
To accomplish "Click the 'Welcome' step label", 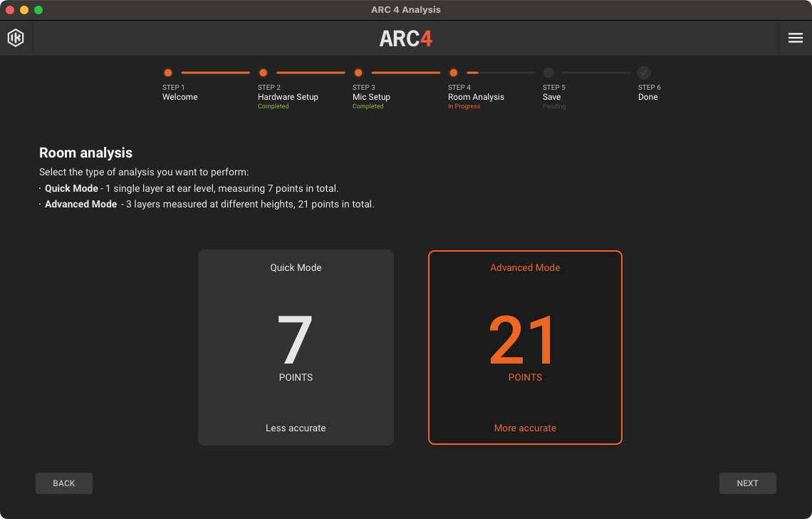I will point(179,97).
